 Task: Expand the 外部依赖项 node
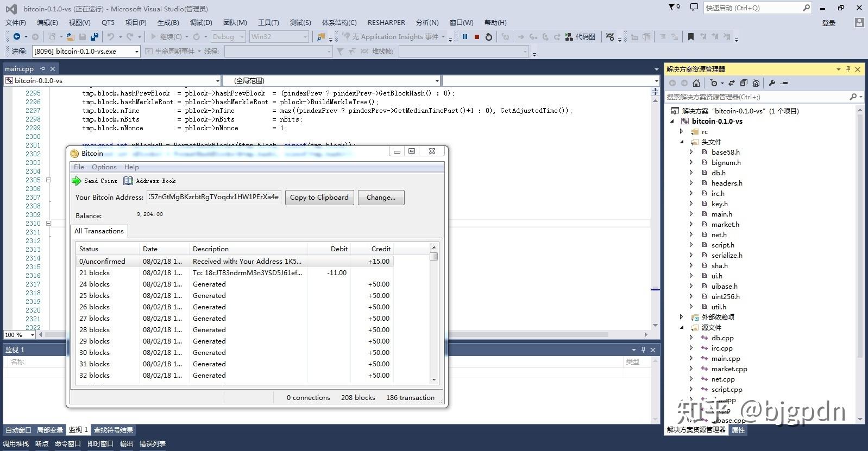pyautogui.click(x=681, y=317)
